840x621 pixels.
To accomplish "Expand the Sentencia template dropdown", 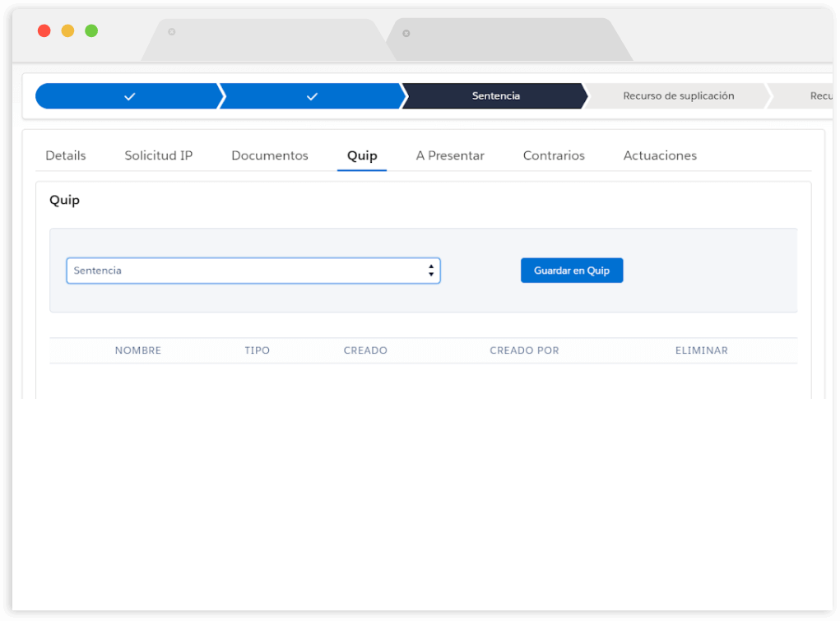I will click(x=253, y=271).
